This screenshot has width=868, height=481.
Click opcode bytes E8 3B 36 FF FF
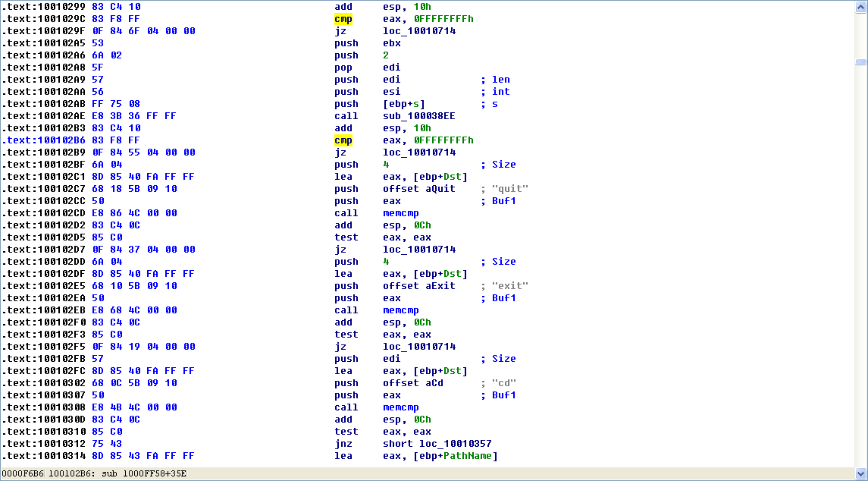pyautogui.click(x=134, y=116)
